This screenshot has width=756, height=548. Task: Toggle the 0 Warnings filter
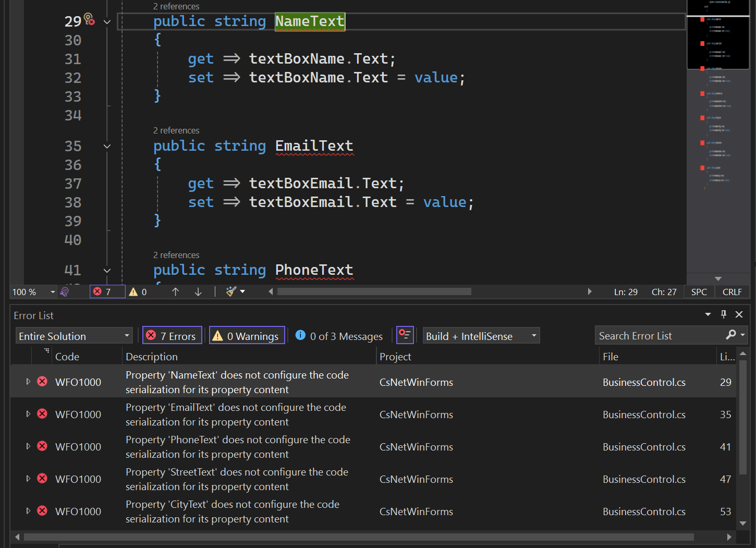click(x=247, y=336)
